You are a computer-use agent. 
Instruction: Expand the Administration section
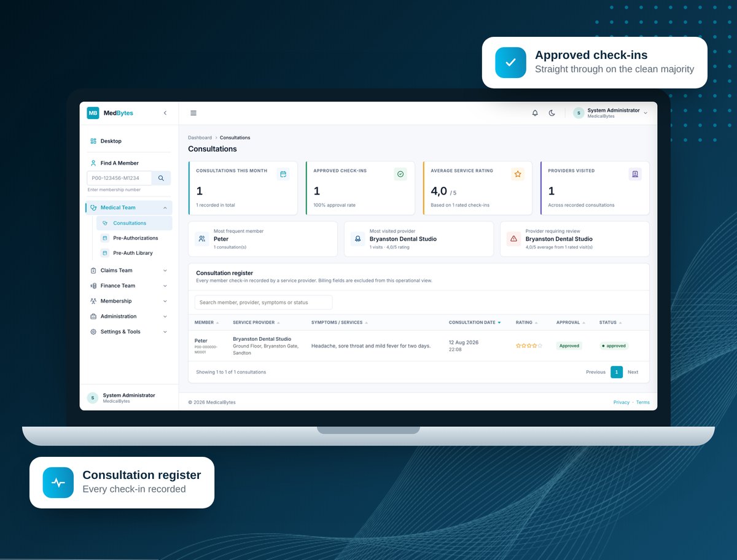pyautogui.click(x=129, y=316)
